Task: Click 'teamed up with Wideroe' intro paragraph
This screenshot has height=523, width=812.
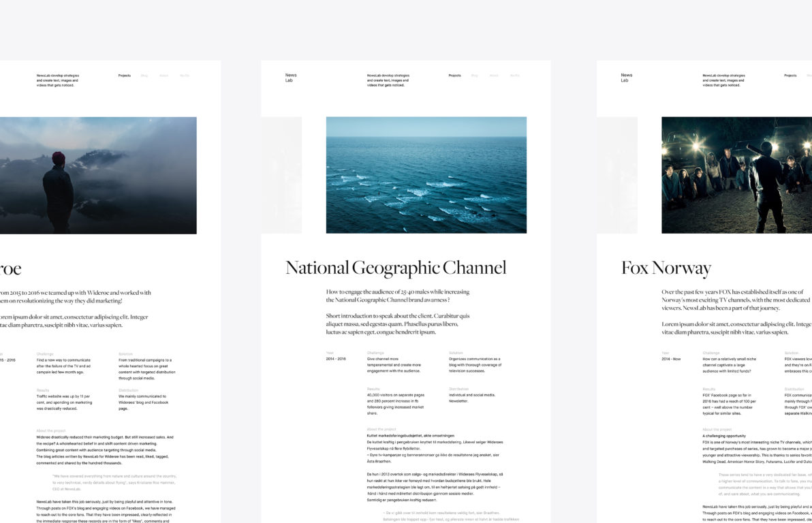Action: 76,297
